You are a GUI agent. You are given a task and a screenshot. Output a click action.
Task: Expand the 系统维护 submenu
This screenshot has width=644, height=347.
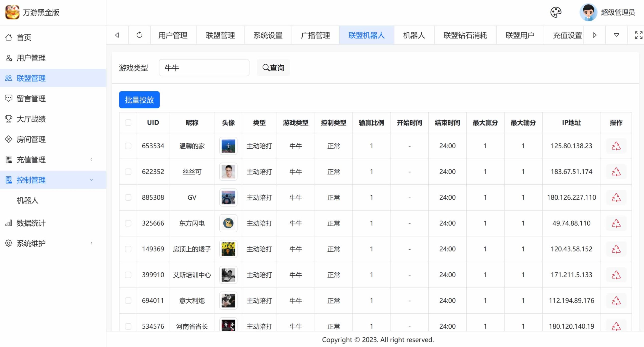[53, 243]
